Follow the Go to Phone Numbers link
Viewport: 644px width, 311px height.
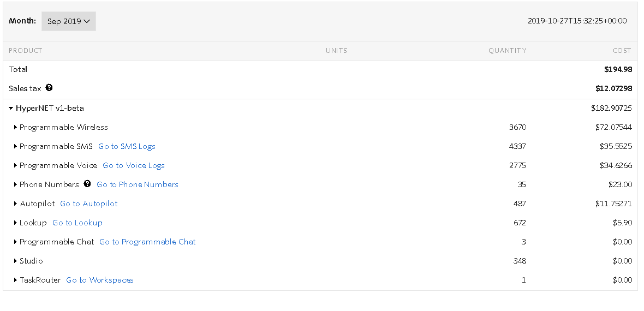click(138, 184)
